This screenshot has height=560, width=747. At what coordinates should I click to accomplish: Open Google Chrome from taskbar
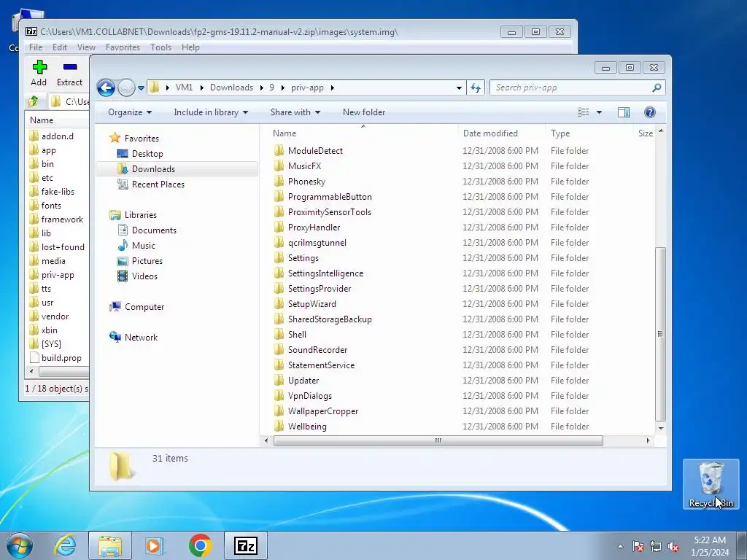(200, 545)
